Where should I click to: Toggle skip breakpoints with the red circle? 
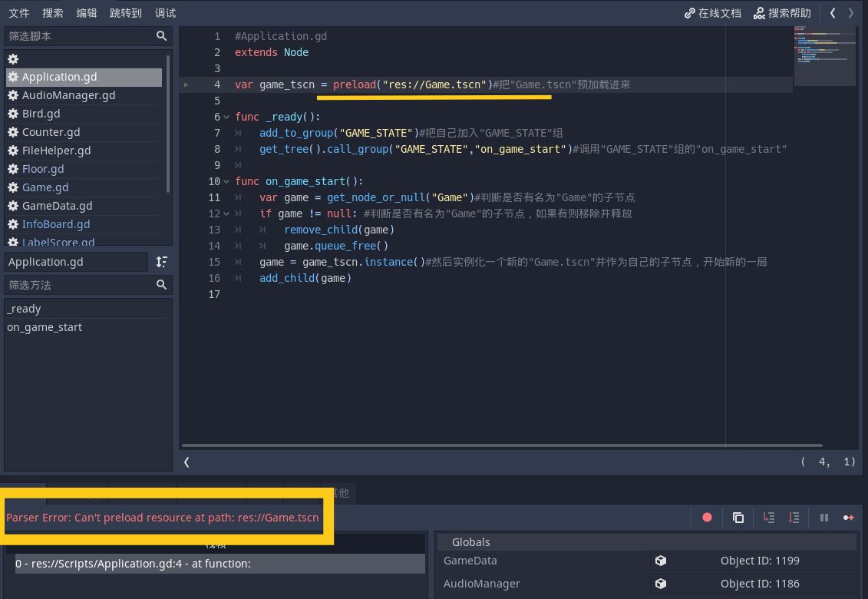(707, 518)
